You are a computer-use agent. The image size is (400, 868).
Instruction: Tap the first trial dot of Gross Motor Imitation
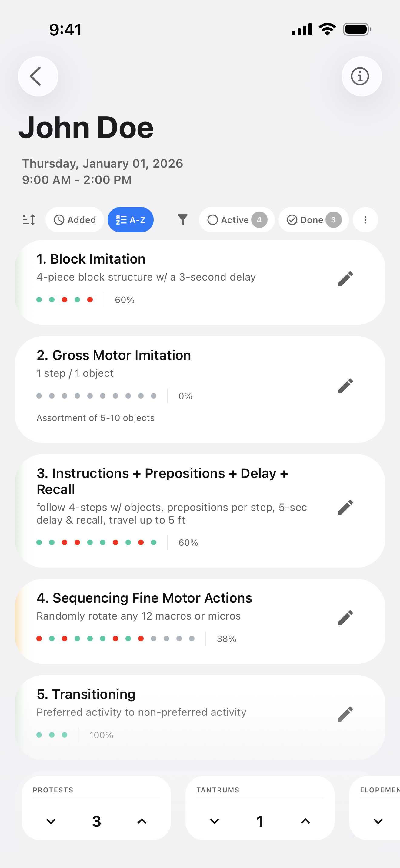pos(39,396)
